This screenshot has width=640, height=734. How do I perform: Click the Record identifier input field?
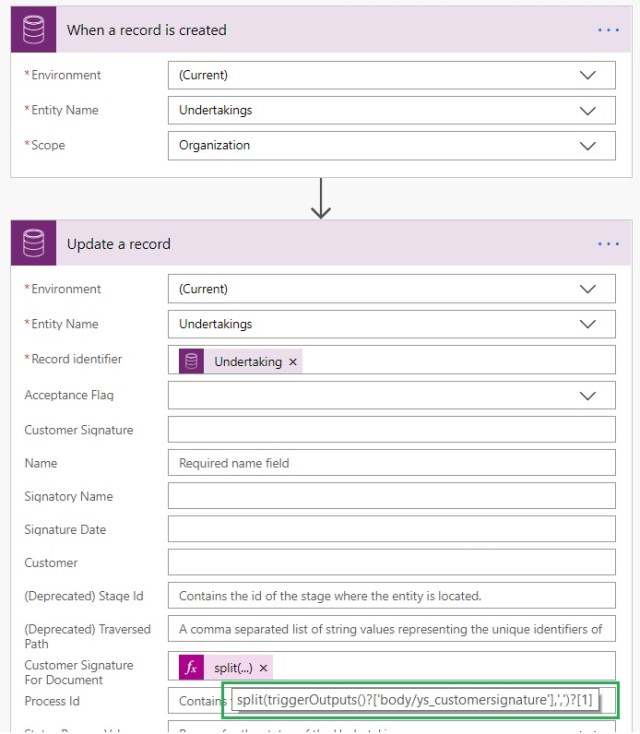(391, 360)
